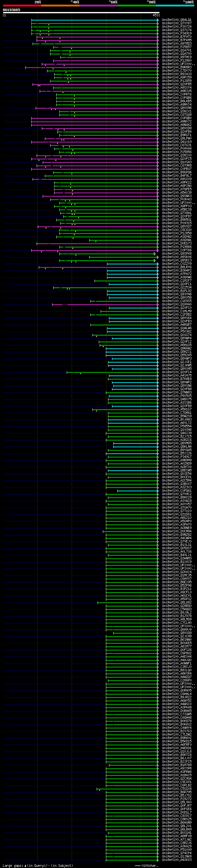Image resolution: width=197 pixels, height=868 pixels.
Task: Click the query ID AU193665
Action: (11, 10)
